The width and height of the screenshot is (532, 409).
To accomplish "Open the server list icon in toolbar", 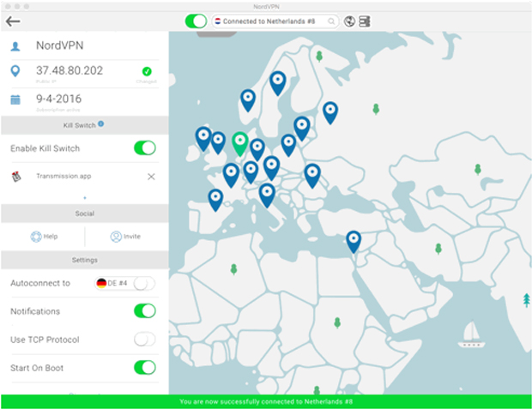I will coord(365,21).
